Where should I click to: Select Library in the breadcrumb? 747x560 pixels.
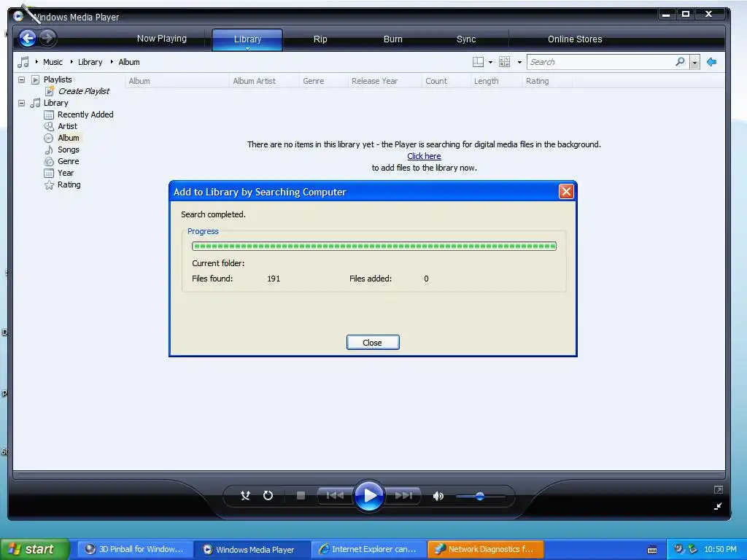click(90, 62)
